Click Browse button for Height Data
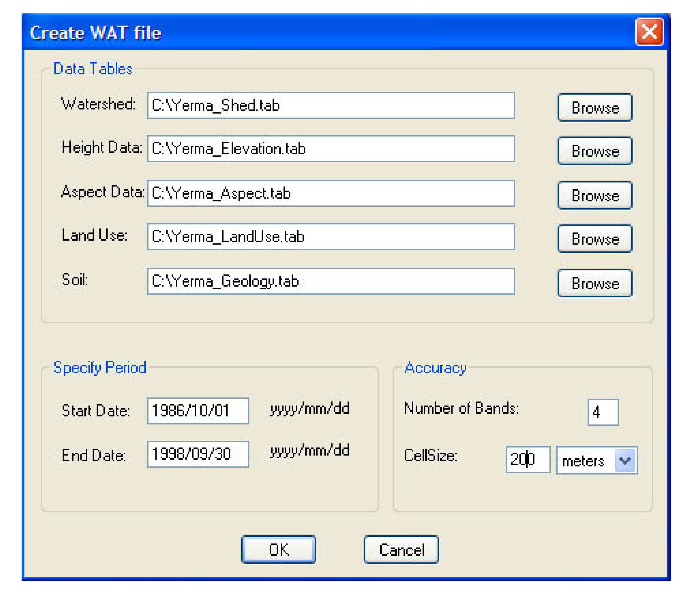700x599 pixels. click(x=595, y=151)
